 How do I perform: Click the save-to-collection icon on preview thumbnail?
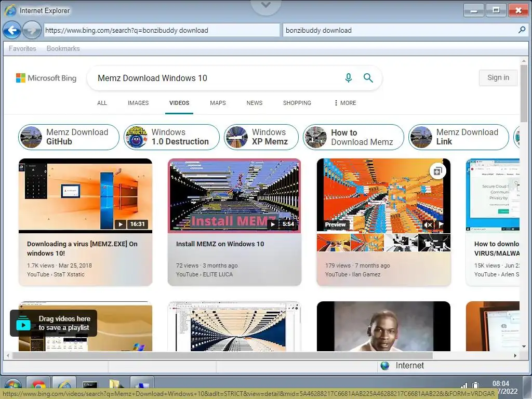[437, 171]
